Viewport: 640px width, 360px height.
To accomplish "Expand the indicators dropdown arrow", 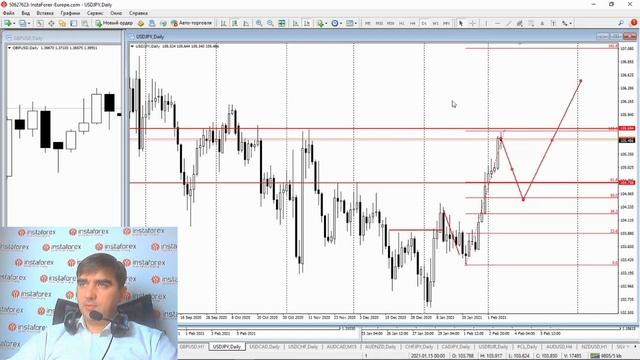I will (327, 23).
